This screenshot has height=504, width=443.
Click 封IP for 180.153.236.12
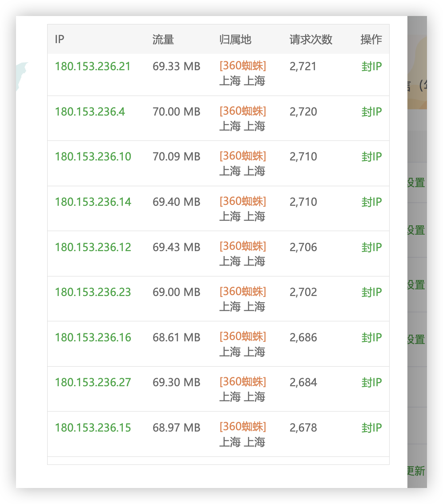(x=371, y=248)
